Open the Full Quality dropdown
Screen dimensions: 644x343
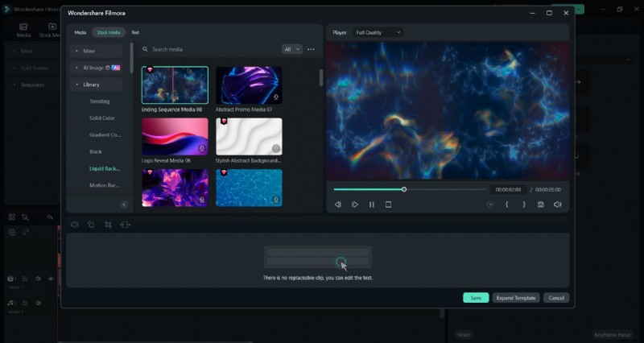point(378,32)
